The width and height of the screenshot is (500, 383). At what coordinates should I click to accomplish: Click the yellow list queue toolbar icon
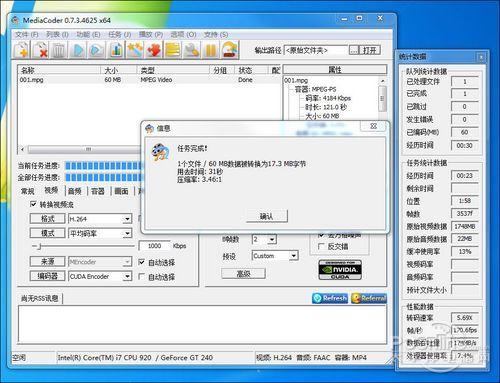click(x=173, y=50)
